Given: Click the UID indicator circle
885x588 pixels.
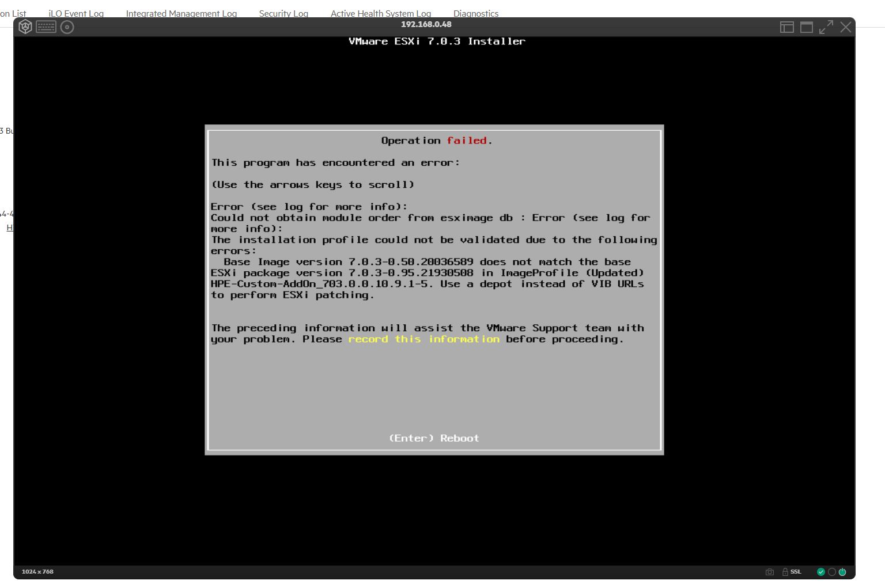Looking at the screenshot, I should (x=832, y=572).
